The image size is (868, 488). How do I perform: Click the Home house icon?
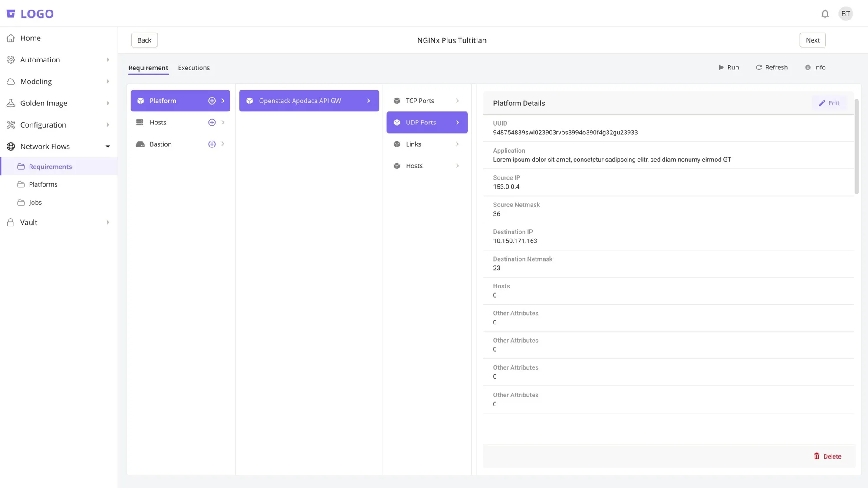tap(11, 38)
